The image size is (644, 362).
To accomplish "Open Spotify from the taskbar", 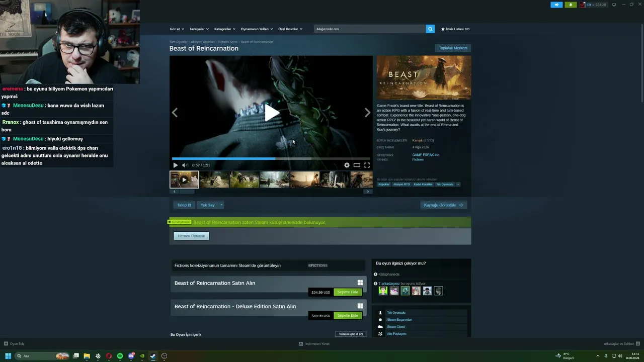I will [120, 356].
